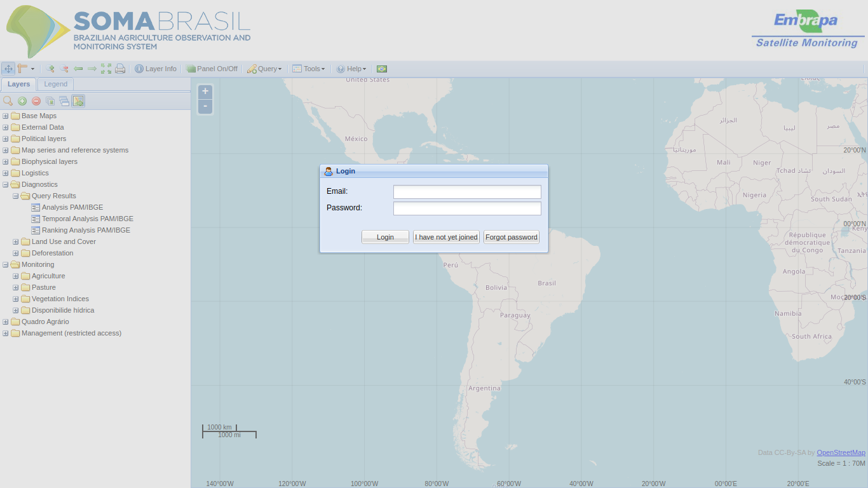Screen dimensions: 868x488
Task: Zoom out with the map minus button
Action: 205,106
